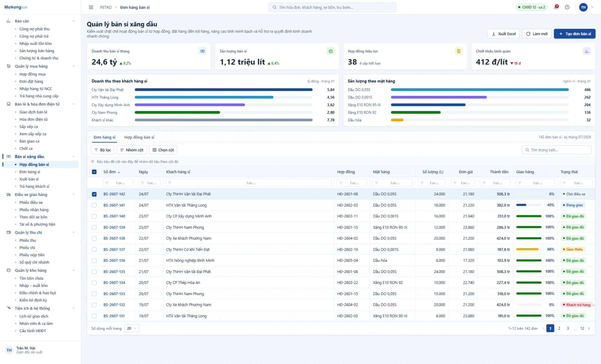Click the Sản lượng bán sỉ card icon
This screenshot has height=364, width=601.
[x=331, y=51]
